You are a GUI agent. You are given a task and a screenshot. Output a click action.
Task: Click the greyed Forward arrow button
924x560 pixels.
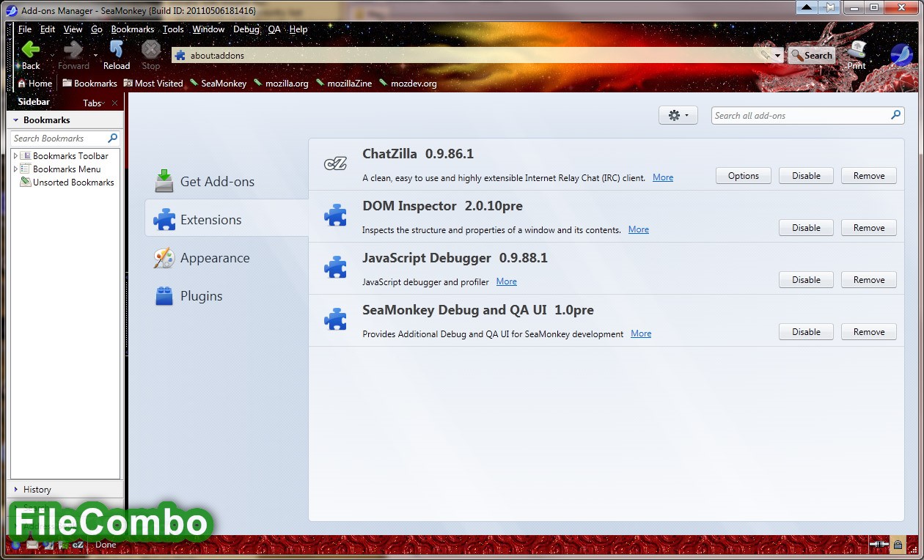[x=73, y=50]
